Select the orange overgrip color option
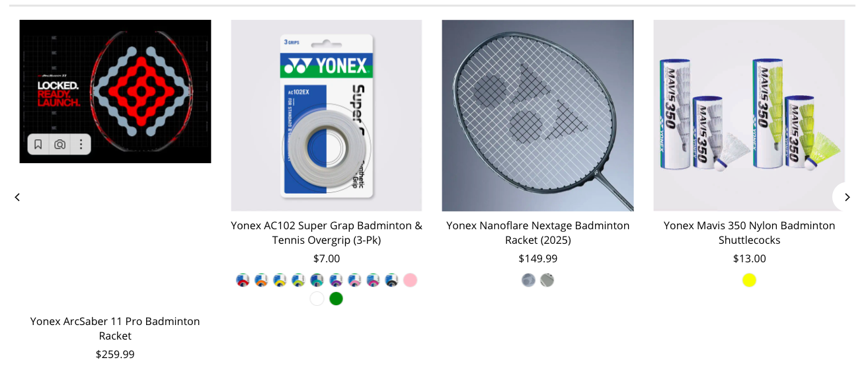The height and width of the screenshot is (366, 868). click(x=261, y=280)
